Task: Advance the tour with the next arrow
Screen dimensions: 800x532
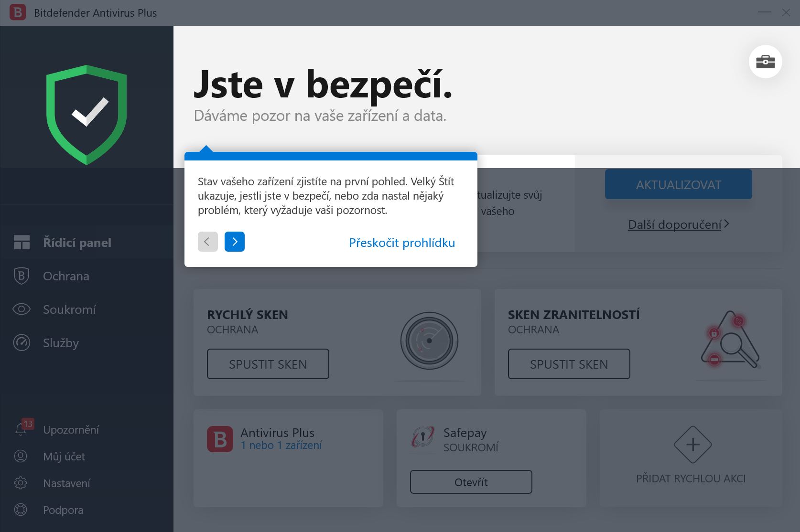Action: (x=235, y=242)
